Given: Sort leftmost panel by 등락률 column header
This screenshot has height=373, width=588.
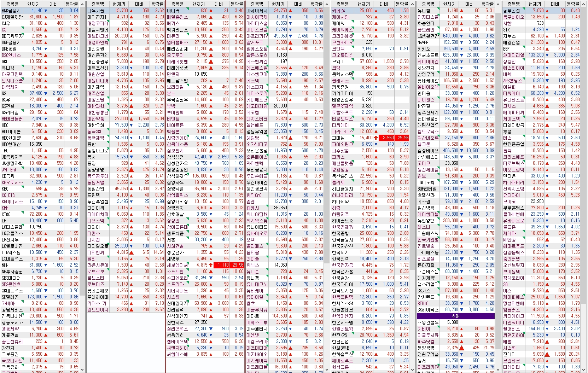Looking at the screenshot, I should [71, 4].
